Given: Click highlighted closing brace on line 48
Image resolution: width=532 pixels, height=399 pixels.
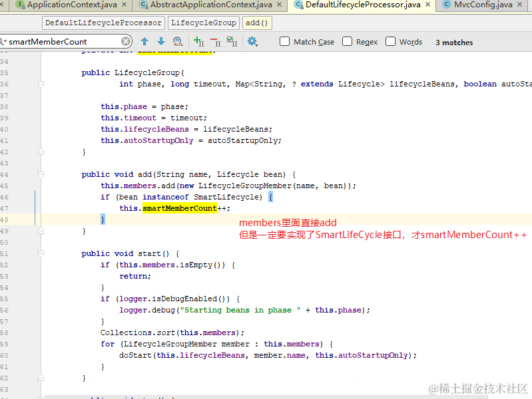Looking at the screenshot, I should pyautogui.click(x=103, y=219).
